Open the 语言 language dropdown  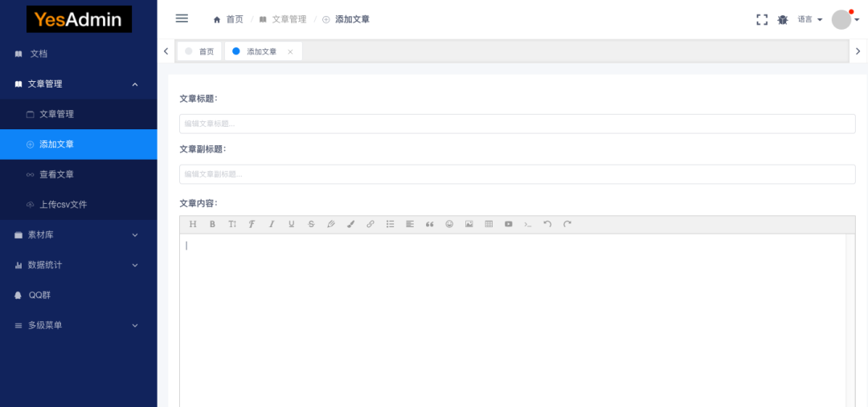click(810, 19)
